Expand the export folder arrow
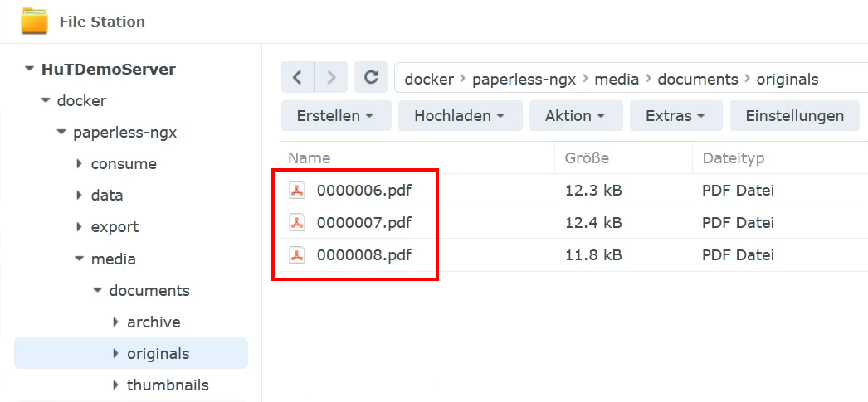The image size is (868, 402). coord(79,227)
